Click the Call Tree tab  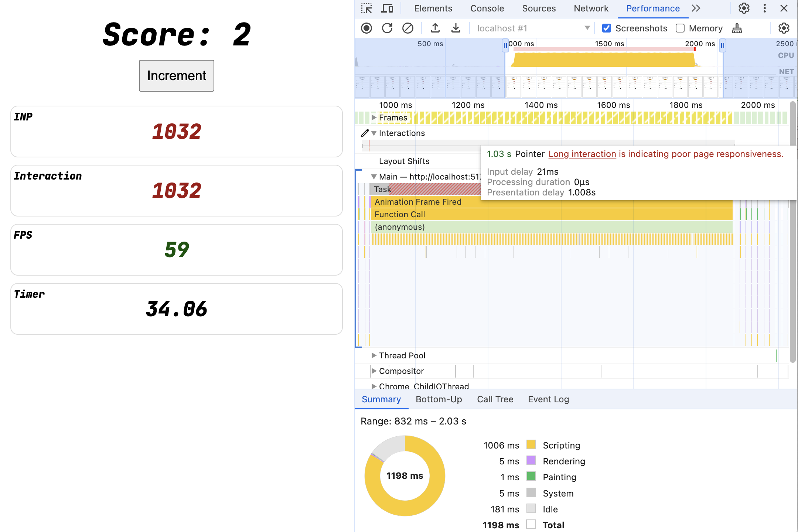495,399
